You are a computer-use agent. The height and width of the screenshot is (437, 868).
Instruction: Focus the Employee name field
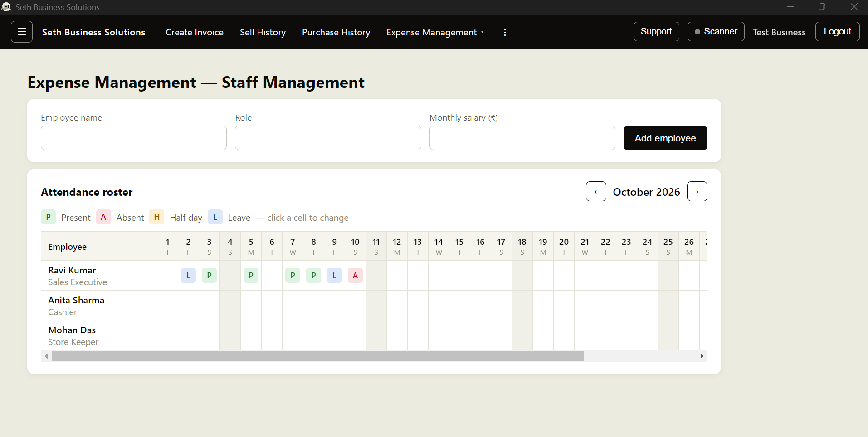point(134,138)
